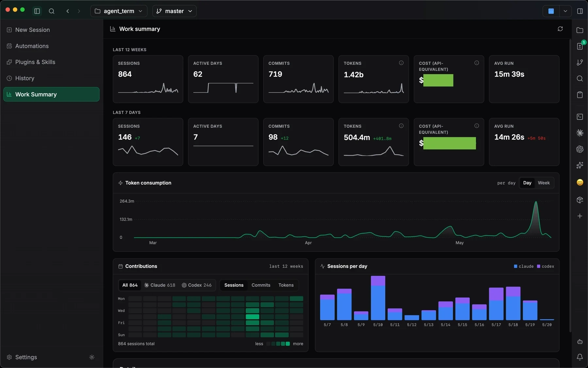This screenshot has height=368, width=588.
Task: Click the token consumption peak in May
Action: (x=536, y=202)
